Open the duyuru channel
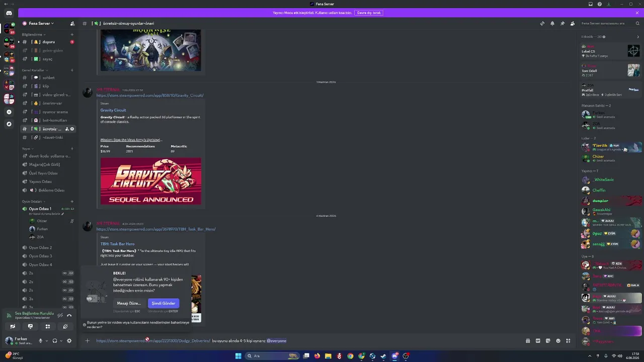Viewport: 644px width, 362px height. 48,42
